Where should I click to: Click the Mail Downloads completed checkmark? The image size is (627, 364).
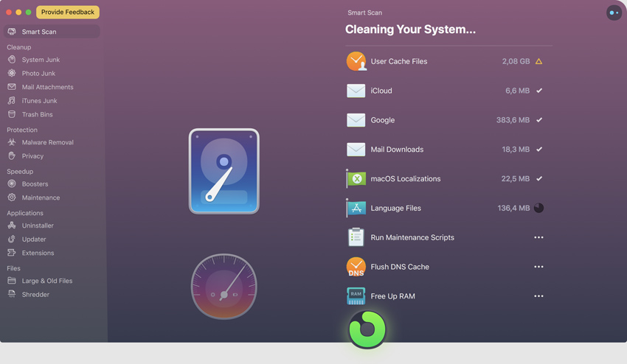coord(539,150)
